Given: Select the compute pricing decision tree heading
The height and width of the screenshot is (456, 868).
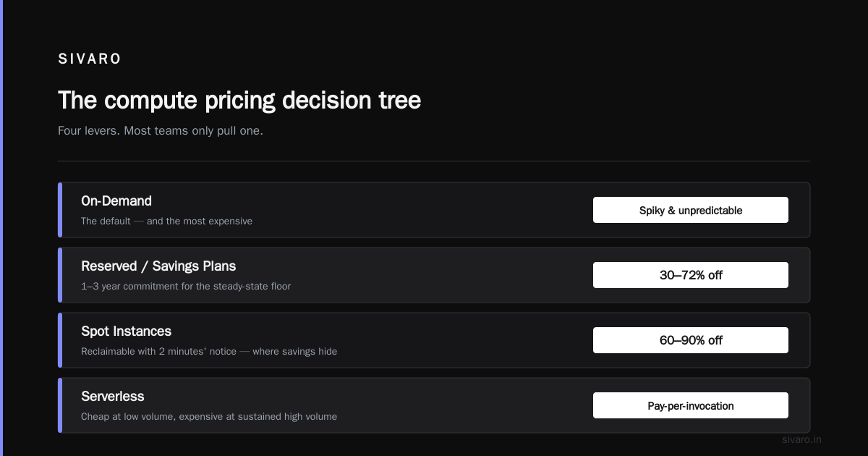Looking at the screenshot, I should (239, 100).
